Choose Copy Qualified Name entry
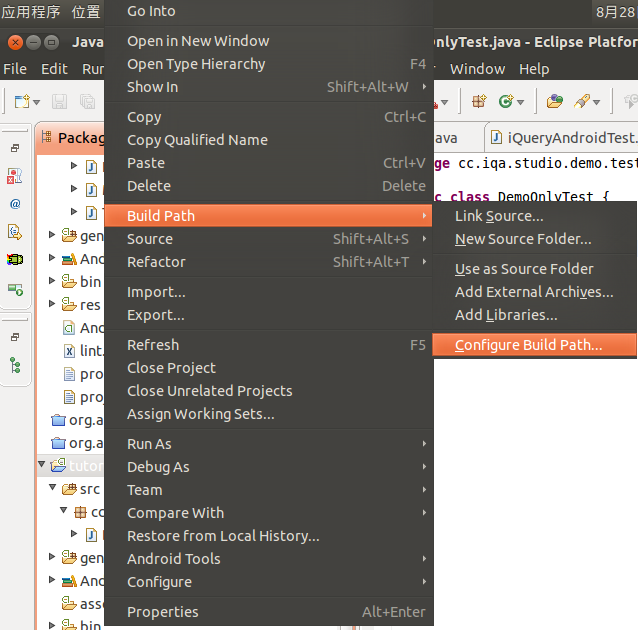The height and width of the screenshot is (630, 638). point(269,140)
